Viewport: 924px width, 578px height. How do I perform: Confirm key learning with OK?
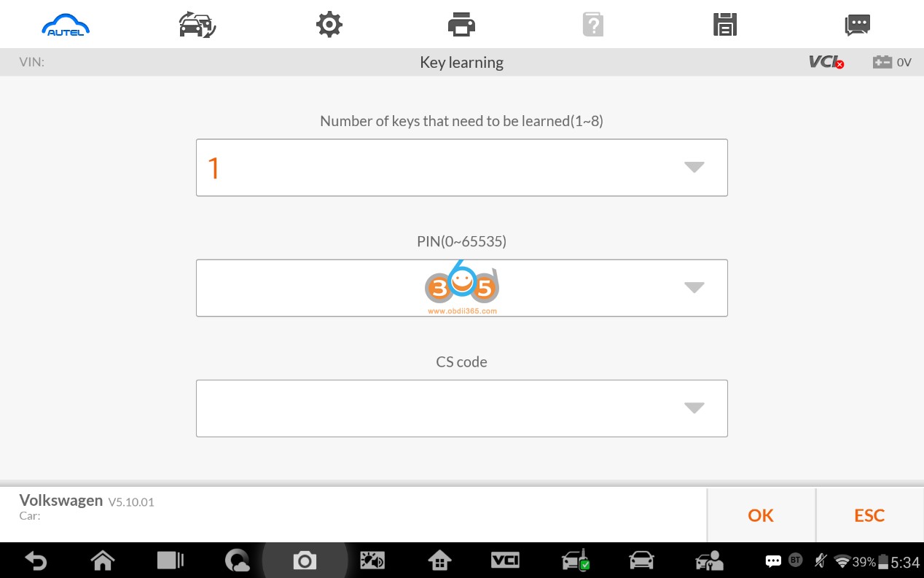761,515
